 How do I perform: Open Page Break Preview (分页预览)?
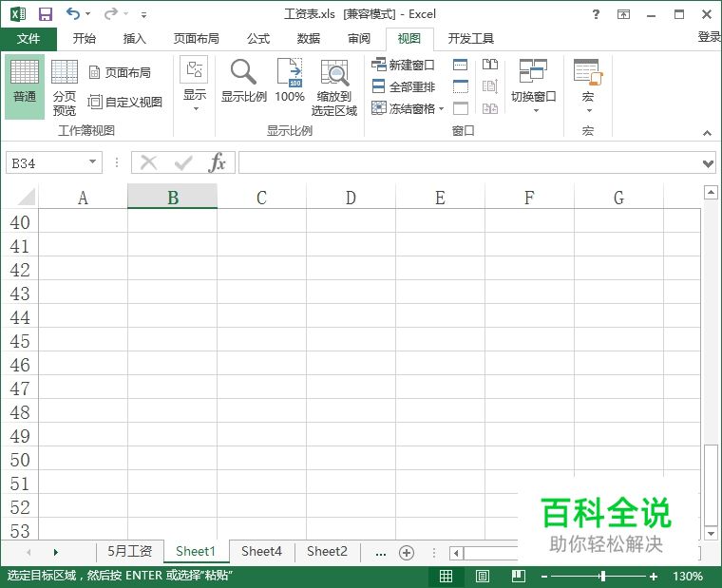click(x=65, y=86)
